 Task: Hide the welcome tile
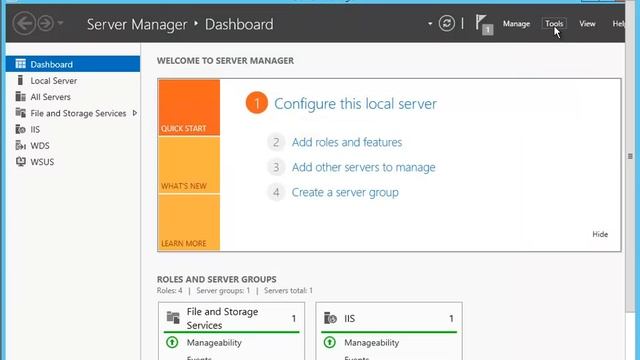[600, 234]
